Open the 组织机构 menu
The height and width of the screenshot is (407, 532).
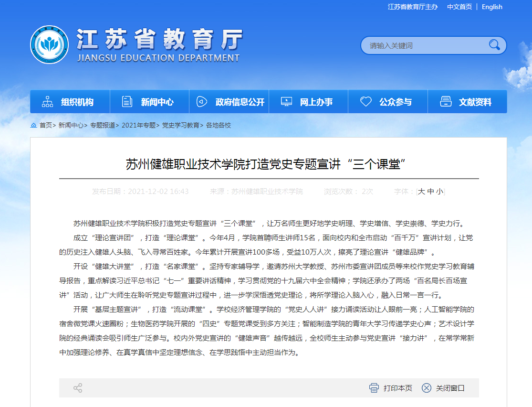[70, 102]
